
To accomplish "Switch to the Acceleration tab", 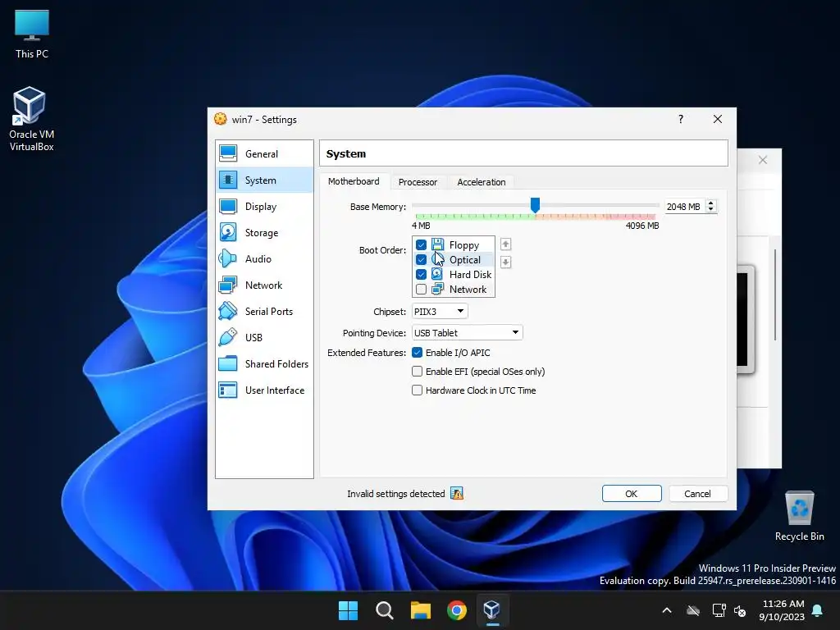I will [x=481, y=182].
